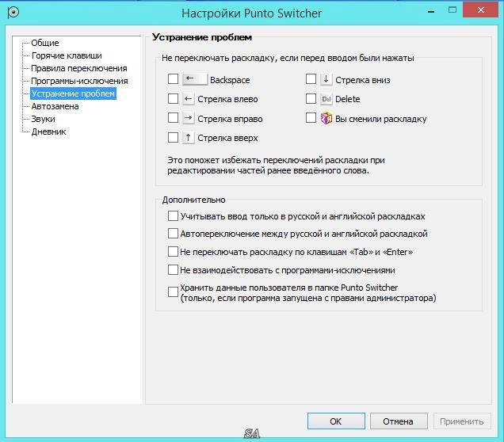Click the Отмена button
504x442 pixels.
click(x=399, y=421)
